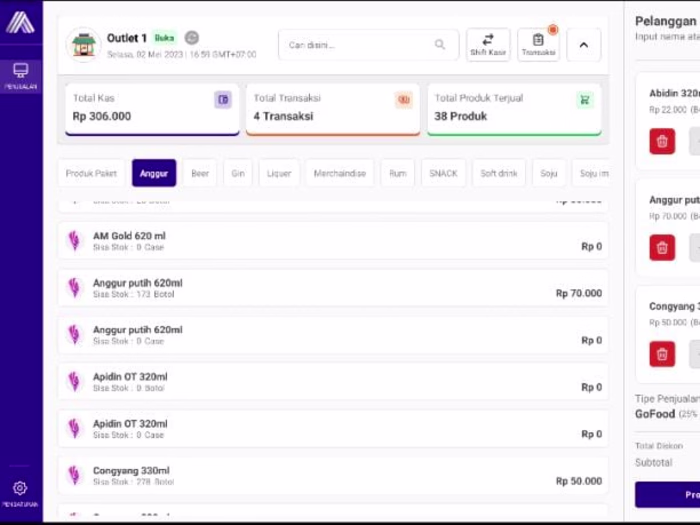The height and width of the screenshot is (525, 700).
Task: Select the Merchaindise category tab
Action: (340, 173)
